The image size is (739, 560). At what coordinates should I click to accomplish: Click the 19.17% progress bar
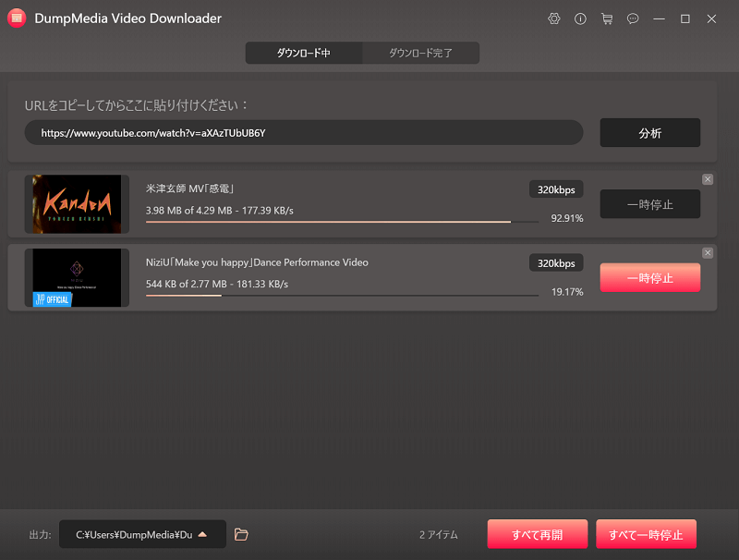point(342,296)
